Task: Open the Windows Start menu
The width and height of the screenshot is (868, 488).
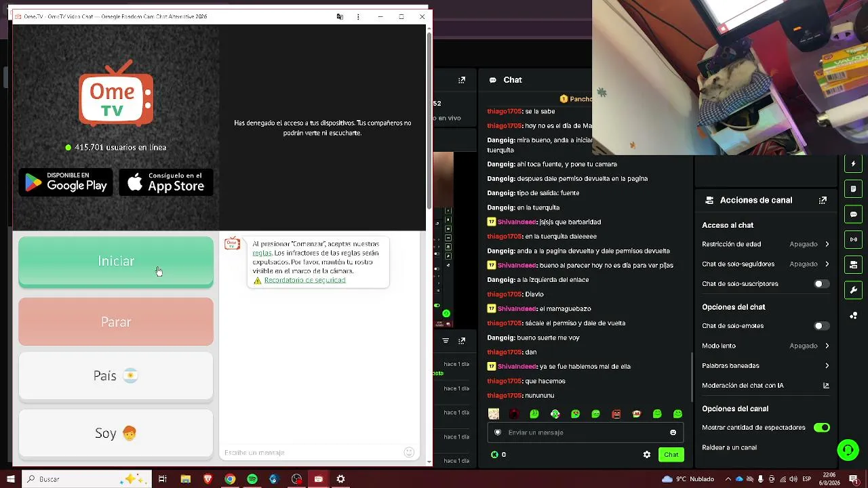Action: [10, 479]
